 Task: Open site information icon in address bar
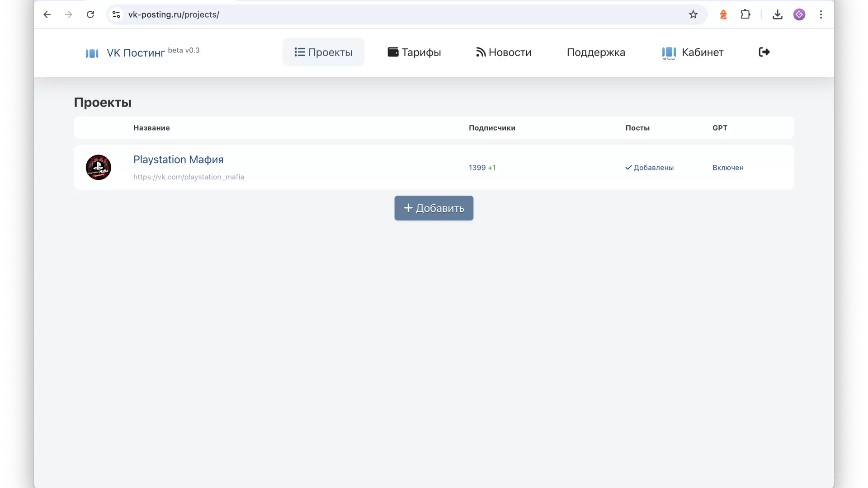tap(116, 14)
